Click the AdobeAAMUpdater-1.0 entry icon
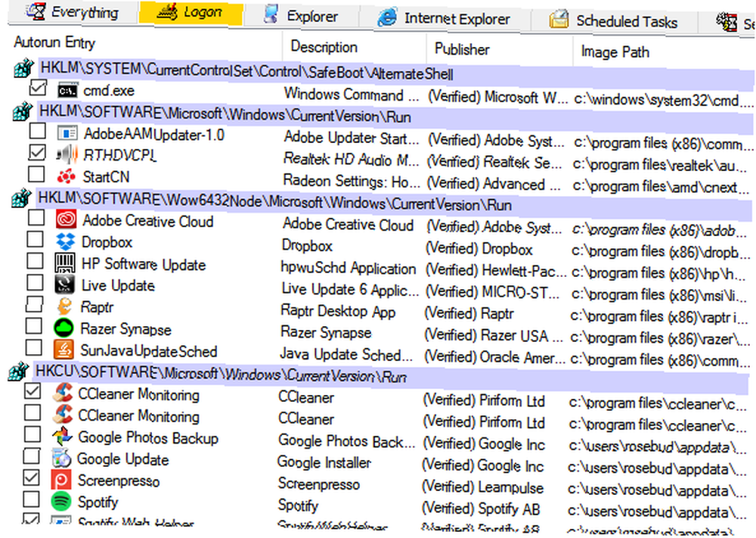This screenshot has height=538, width=756. pos(67,133)
